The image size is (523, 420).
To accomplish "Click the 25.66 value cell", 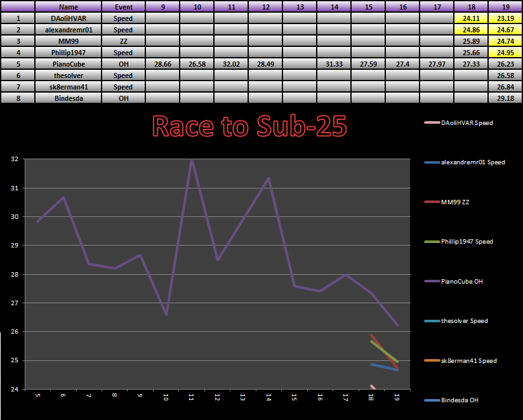I will click(x=471, y=53).
